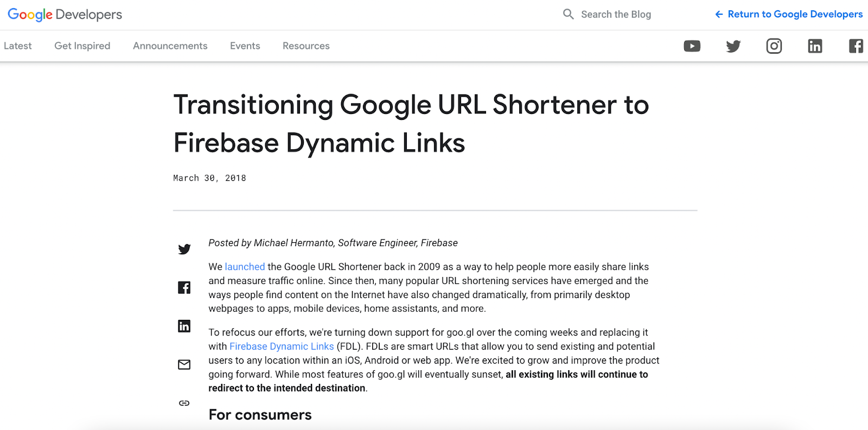Screen dimensions: 868x430
Task: Focus the Search the Blog field
Action: (616, 15)
